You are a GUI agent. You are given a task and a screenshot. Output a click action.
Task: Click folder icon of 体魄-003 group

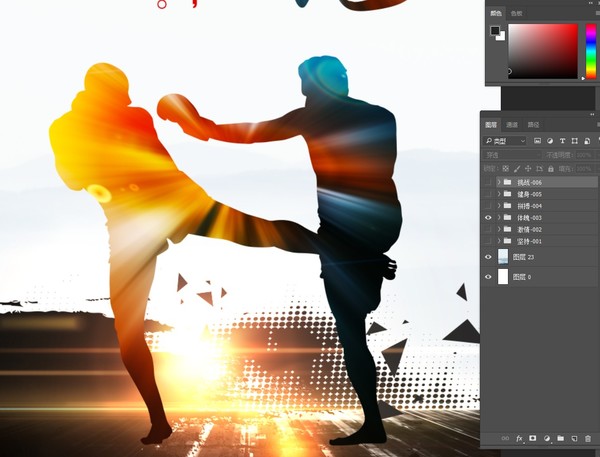[x=507, y=217]
